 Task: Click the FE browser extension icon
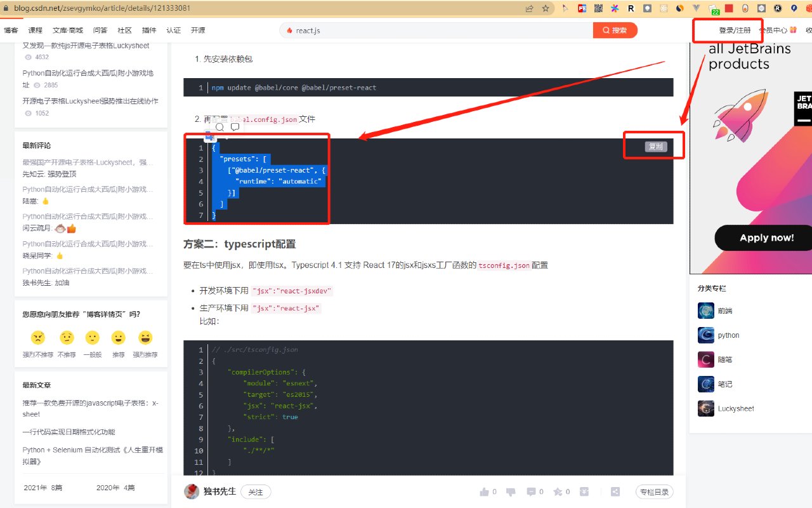581,8
